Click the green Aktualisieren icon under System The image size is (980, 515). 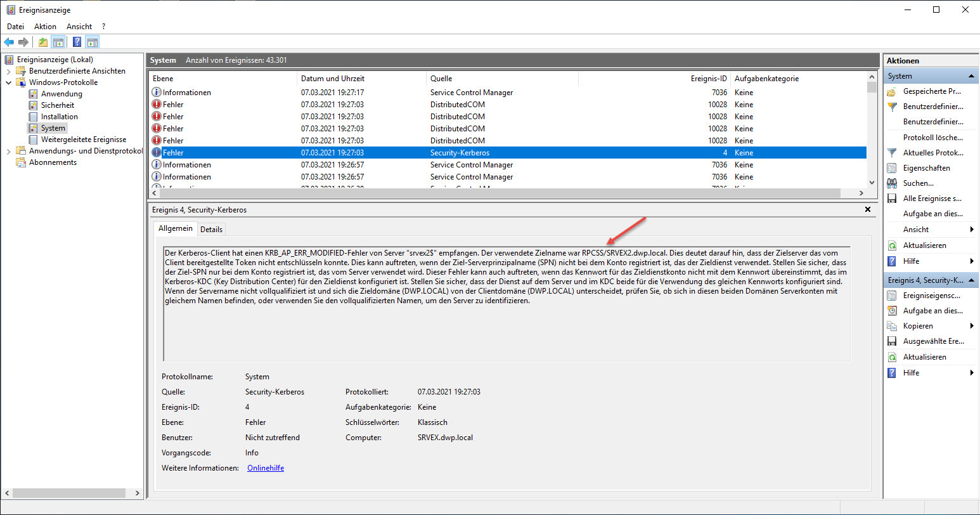pos(892,245)
